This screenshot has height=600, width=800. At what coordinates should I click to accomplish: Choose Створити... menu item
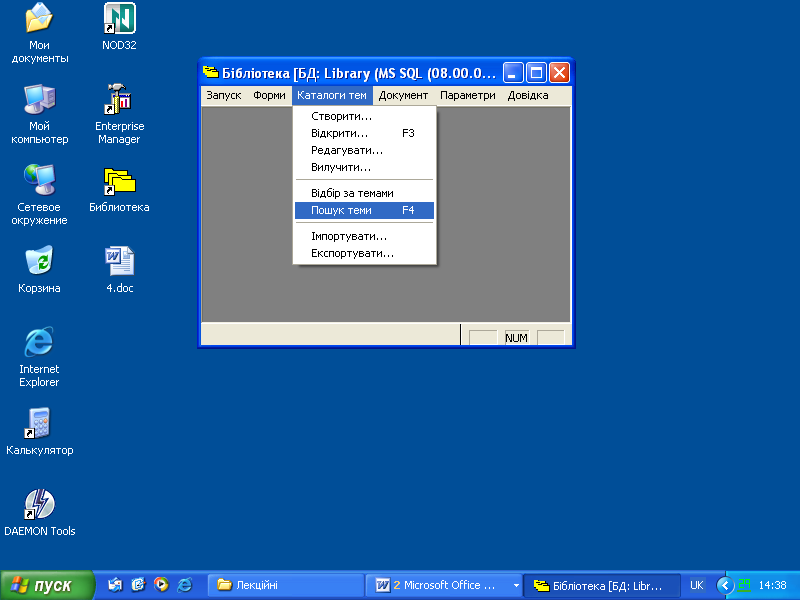(364, 116)
